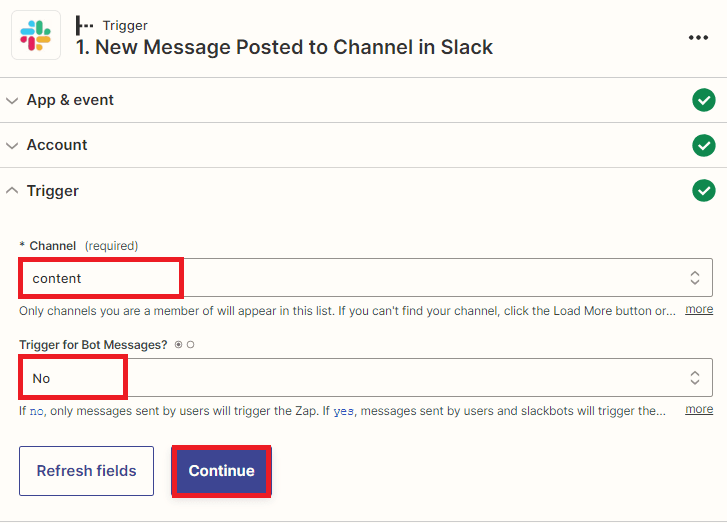Click green checkmark on Account row
The image size is (727, 523).
(x=704, y=145)
